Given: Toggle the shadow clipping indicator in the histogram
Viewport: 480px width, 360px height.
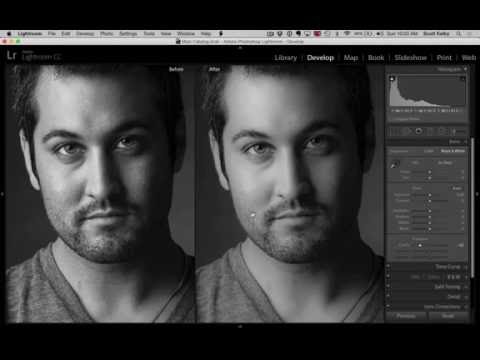Looking at the screenshot, I should (392, 79).
